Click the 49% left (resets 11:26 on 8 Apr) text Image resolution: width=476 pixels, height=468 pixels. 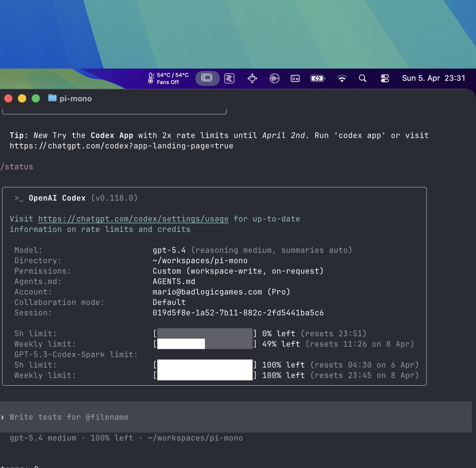pos(338,344)
